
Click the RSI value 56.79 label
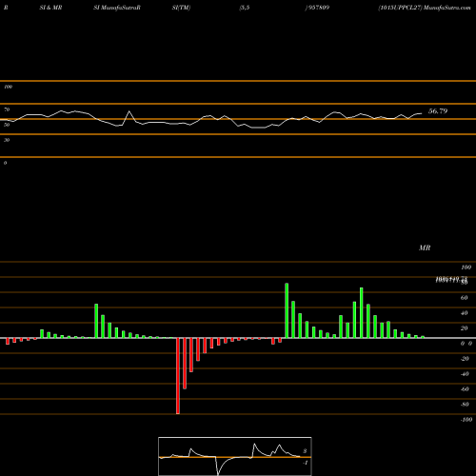(438, 111)
